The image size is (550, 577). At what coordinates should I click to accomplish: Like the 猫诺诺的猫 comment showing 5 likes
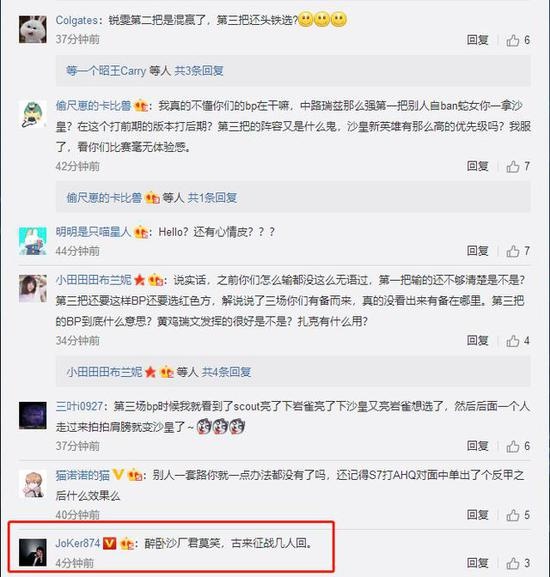[518, 515]
